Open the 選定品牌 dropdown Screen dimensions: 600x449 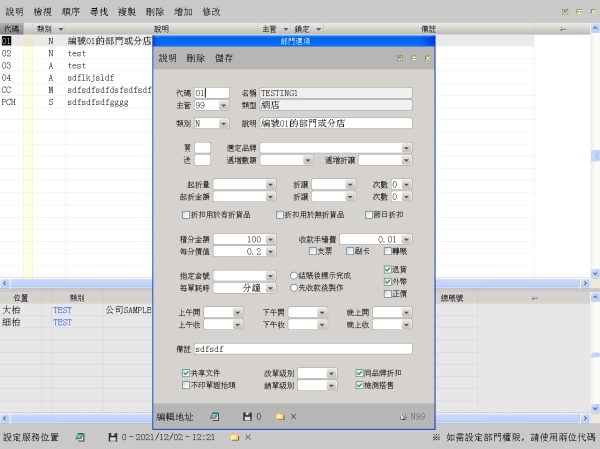tap(407, 147)
